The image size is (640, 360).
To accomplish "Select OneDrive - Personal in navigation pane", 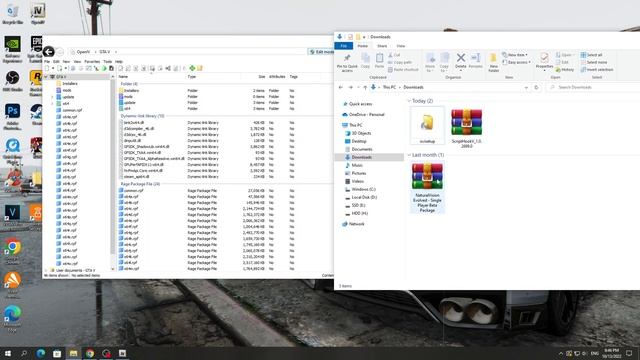I will (x=363, y=115).
